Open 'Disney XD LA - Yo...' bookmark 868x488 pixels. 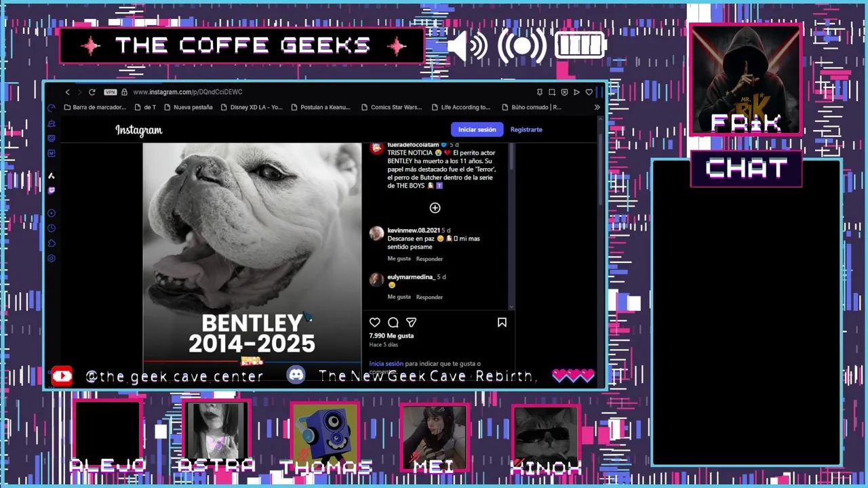click(252, 107)
